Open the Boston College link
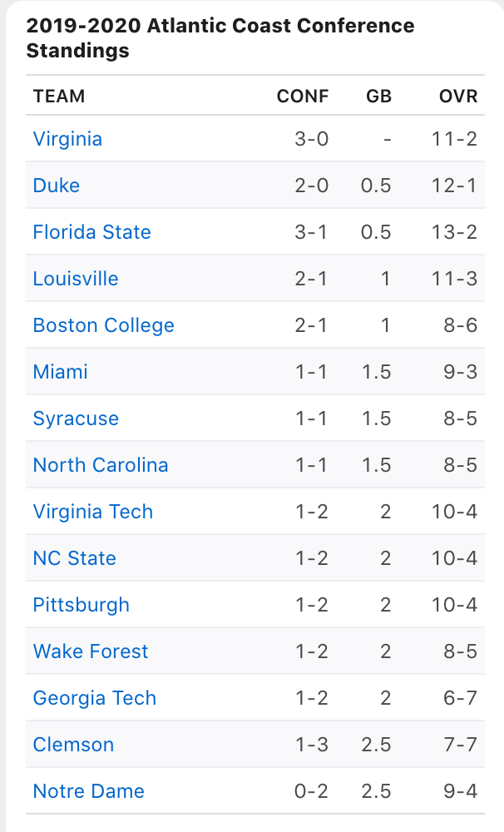This screenshot has height=832, width=504. pyautogui.click(x=103, y=325)
